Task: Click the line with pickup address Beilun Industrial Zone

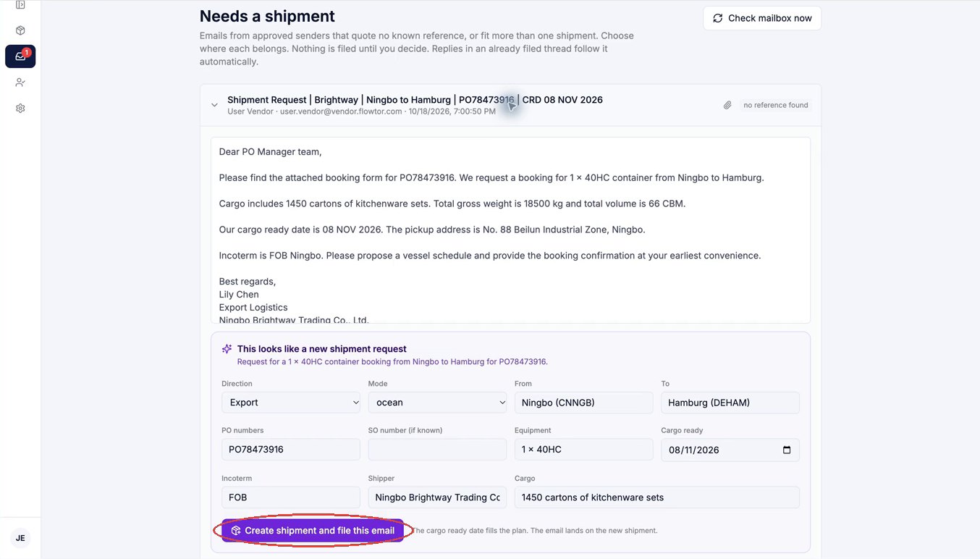Action: (x=432, y=230)
